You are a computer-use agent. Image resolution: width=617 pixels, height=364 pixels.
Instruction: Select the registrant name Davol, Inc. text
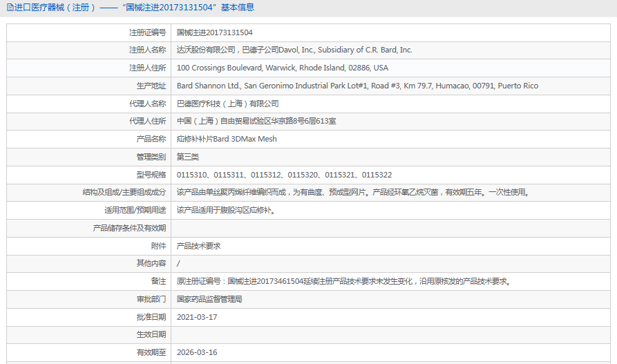point(294,50)
